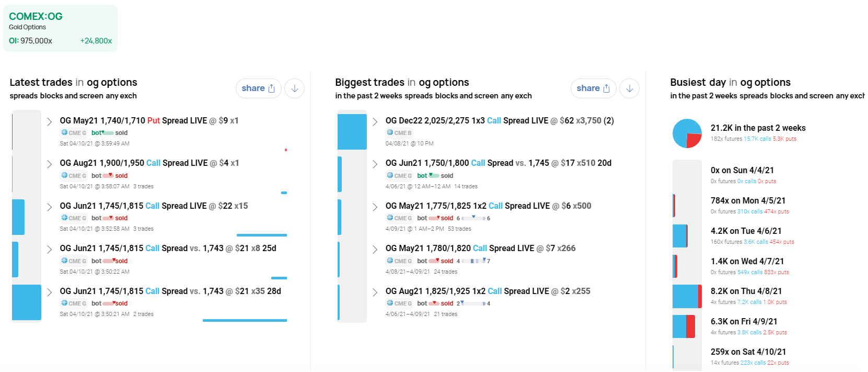Screen dimensions: 868x372
Task: Open the COMEX:OG Gold Options card
Action: [60, 28]
